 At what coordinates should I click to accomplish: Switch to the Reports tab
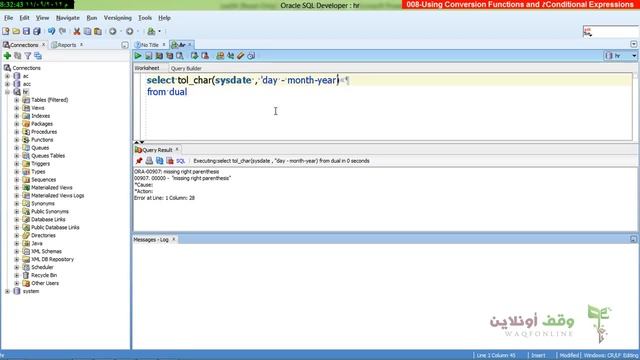click(x=66, y=45)
